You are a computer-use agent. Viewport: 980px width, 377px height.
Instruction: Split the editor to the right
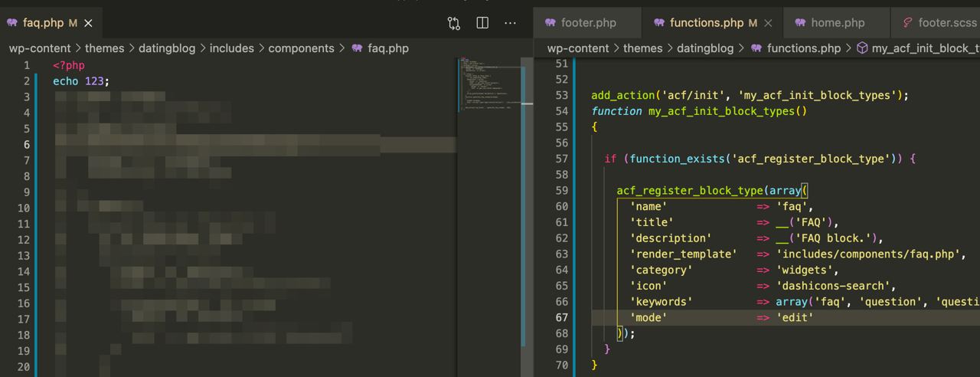point(482,23)
